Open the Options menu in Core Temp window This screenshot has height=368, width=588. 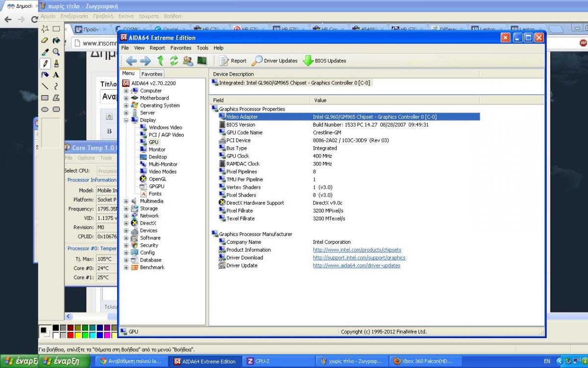pos(86,158)
